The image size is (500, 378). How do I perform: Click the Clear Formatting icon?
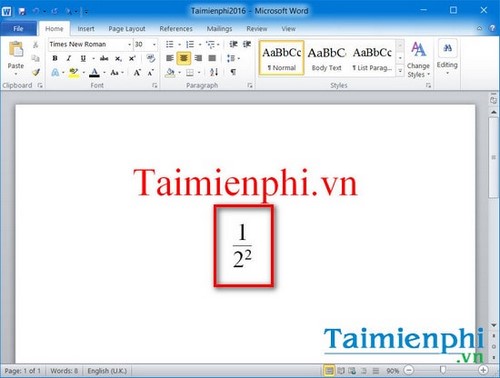pyautogui.click(x=151, y=58)
